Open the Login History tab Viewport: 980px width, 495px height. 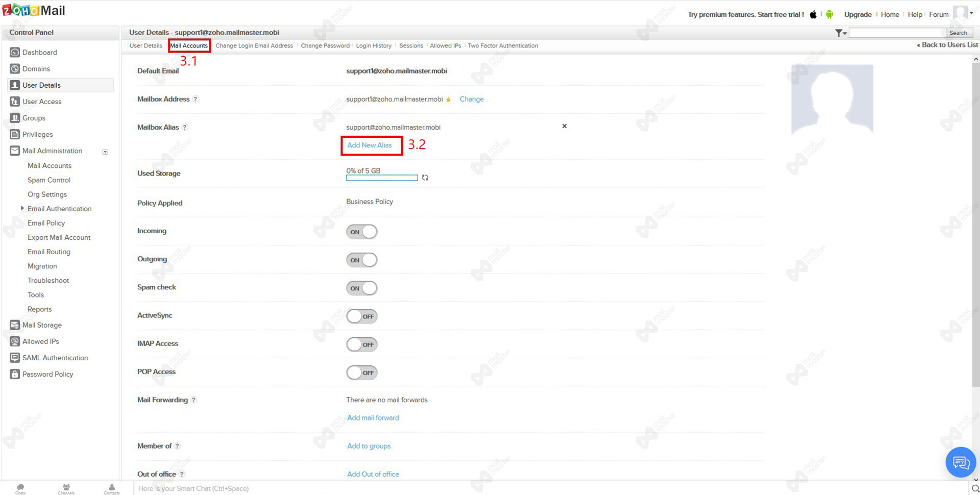coord(374,45)
